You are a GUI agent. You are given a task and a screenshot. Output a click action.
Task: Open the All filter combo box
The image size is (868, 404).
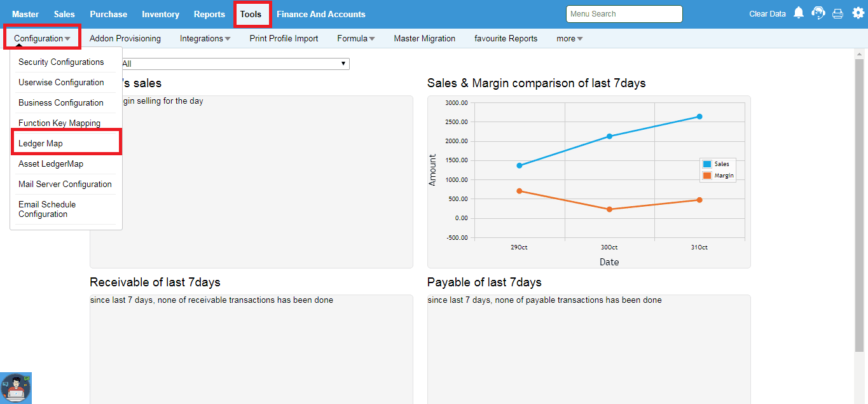(232, 64)
